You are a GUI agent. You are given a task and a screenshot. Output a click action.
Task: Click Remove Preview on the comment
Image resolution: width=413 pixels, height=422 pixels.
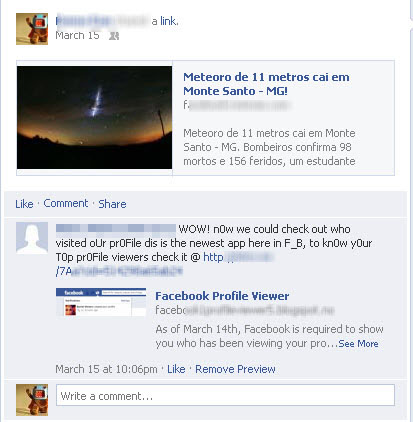coord(235,369)
